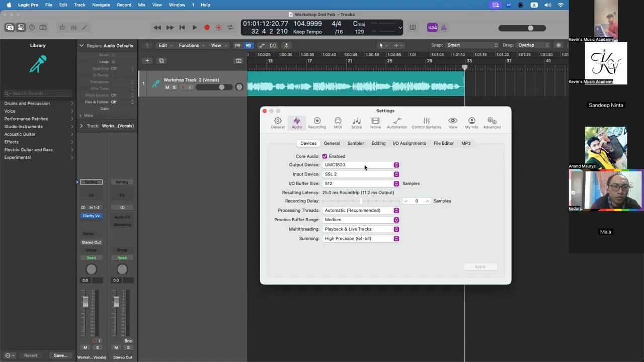644x362 pixels.
Task: Open the I/O Buffer Size 512 dropdown
Action: coord(361,184)
